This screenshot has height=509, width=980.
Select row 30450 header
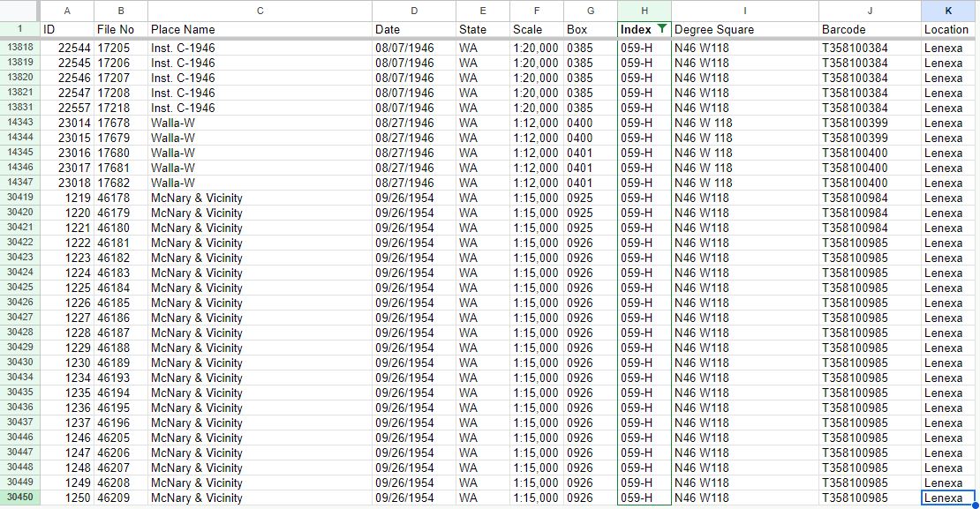point(19,498)
